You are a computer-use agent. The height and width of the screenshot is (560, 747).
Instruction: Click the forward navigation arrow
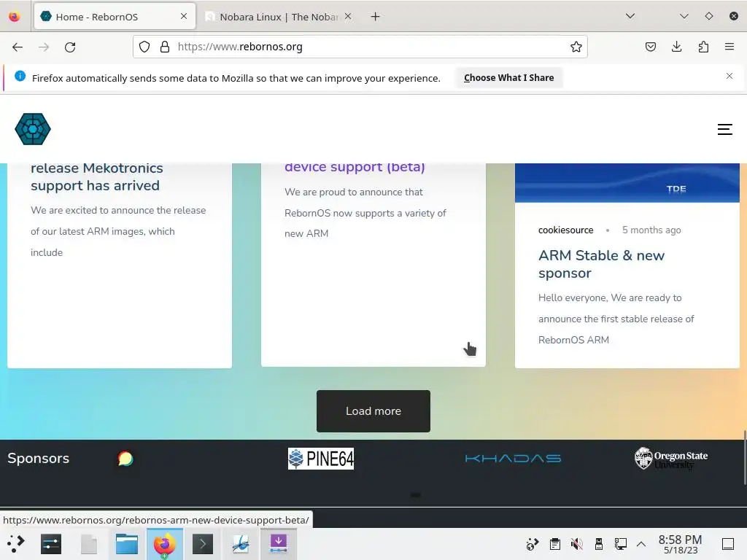tap(44, 47)
